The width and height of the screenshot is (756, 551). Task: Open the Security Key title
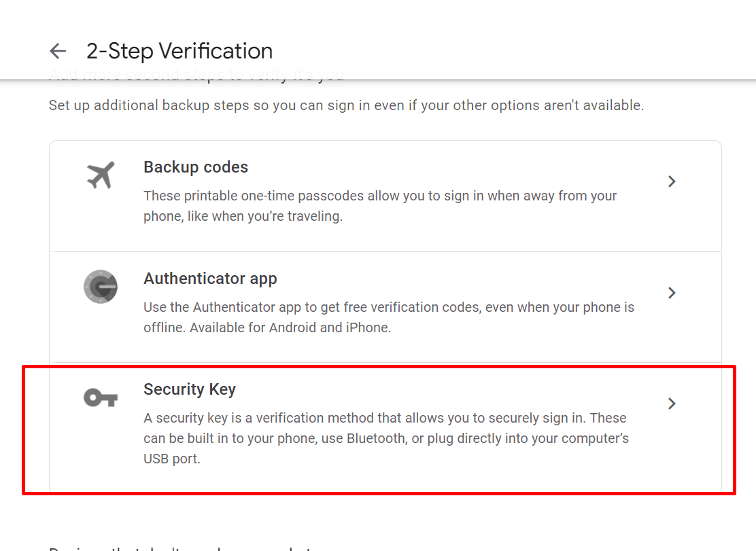click(190, 389)
